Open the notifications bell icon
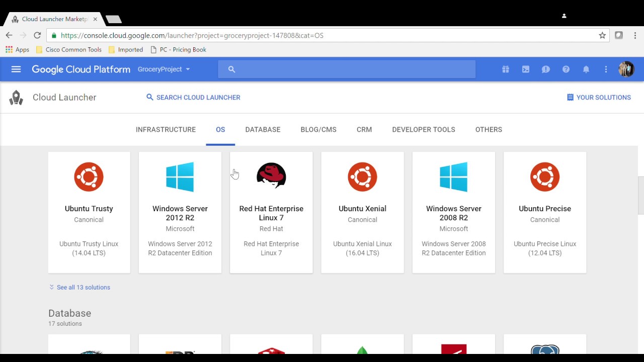Image resolution: width=644 pixels, height=362 pixels. click(586, 69)
